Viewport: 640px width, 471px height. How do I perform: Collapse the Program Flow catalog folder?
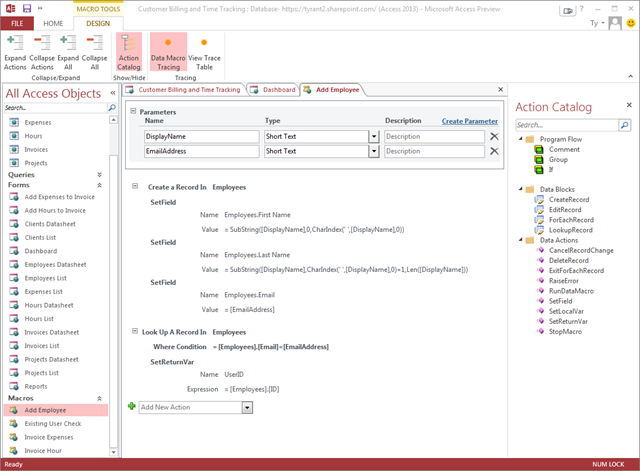520,139
